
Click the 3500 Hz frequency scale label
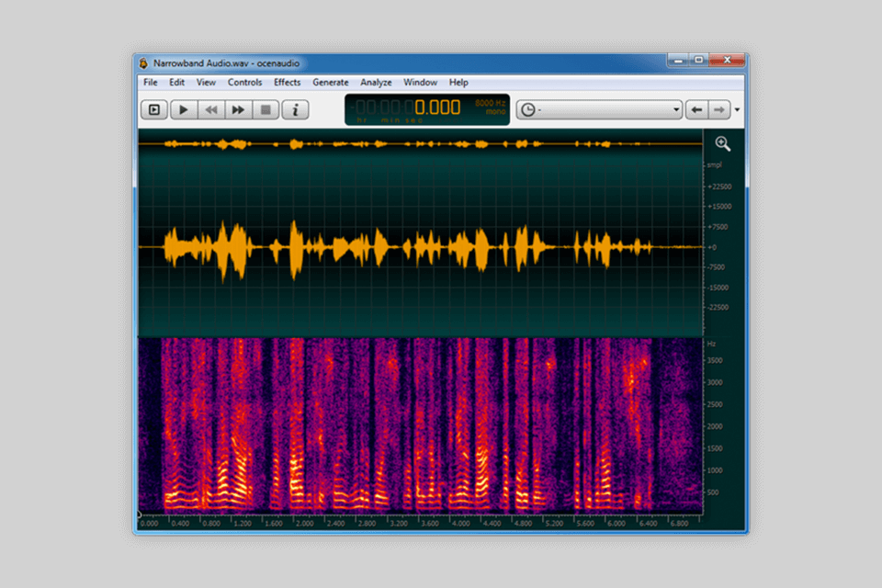pos(715,360)
